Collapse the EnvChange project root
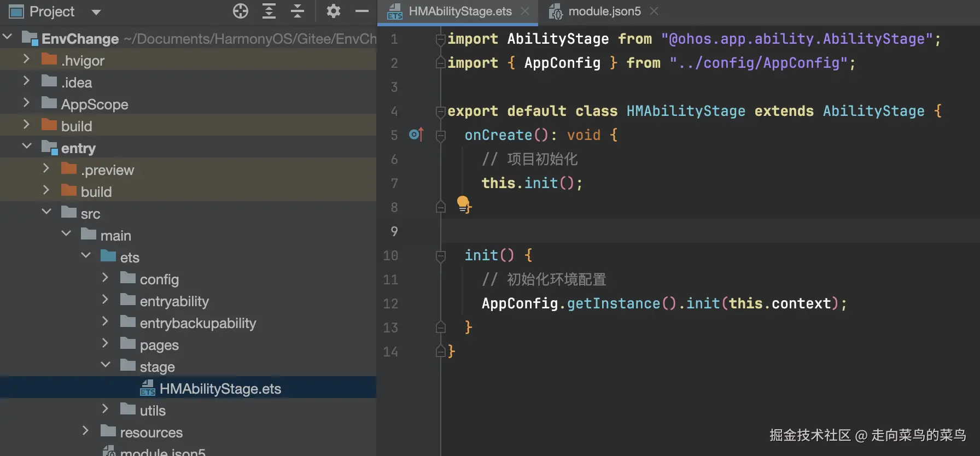This screenshot has width=980, height=456. click(8, 37)
